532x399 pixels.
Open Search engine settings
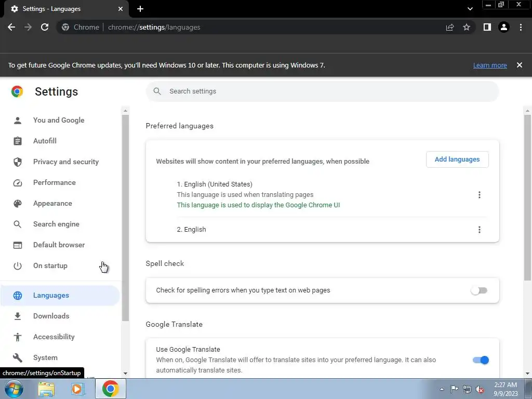coord(60,224)
